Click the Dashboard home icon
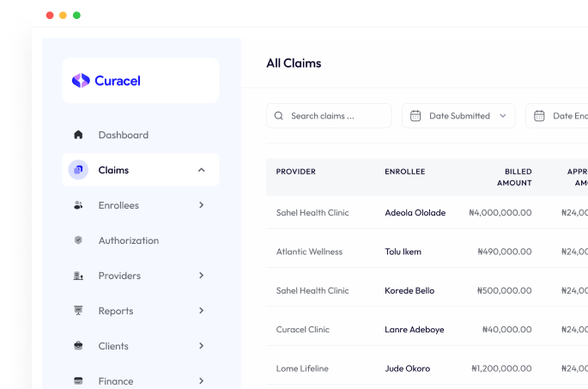588x389 pixels. (x=78, y=135)
